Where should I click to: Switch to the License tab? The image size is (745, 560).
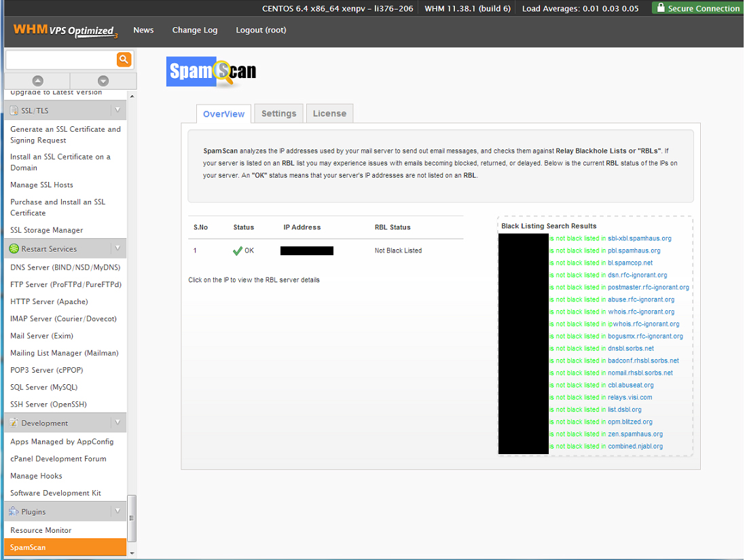pyautogui.click(x=330, y=113)
